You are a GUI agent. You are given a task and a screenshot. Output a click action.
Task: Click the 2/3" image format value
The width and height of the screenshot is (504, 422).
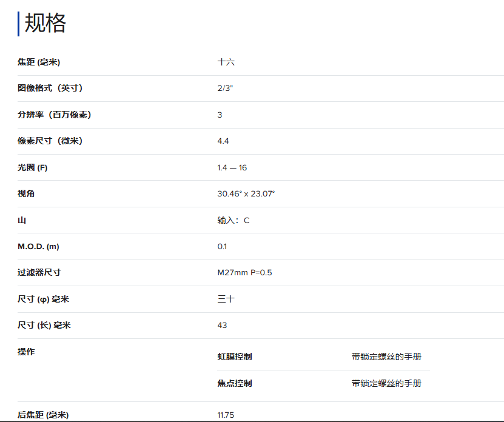(x=225, y=89)
